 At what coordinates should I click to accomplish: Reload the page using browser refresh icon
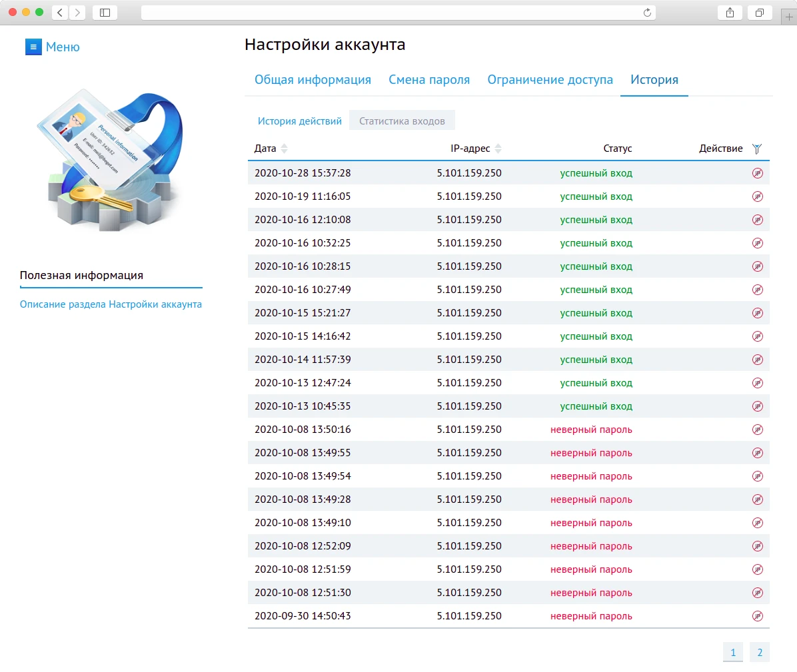coord(647,13)
